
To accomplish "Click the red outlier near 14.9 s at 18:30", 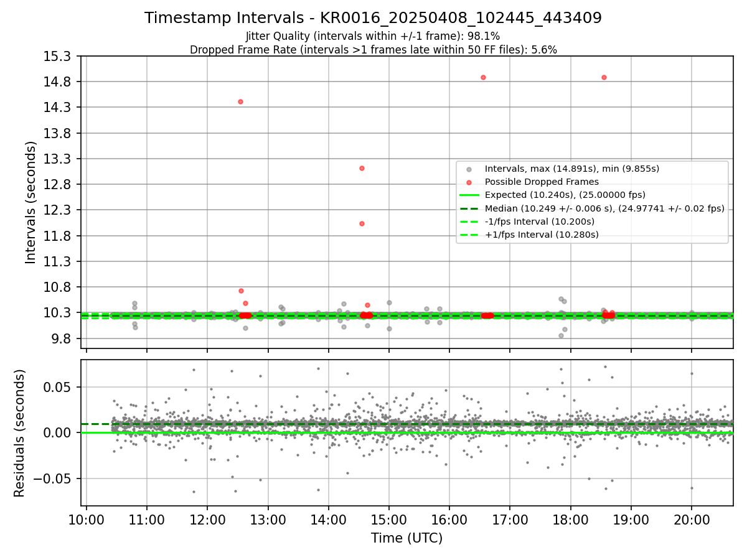I will click(x=604, y=77).
